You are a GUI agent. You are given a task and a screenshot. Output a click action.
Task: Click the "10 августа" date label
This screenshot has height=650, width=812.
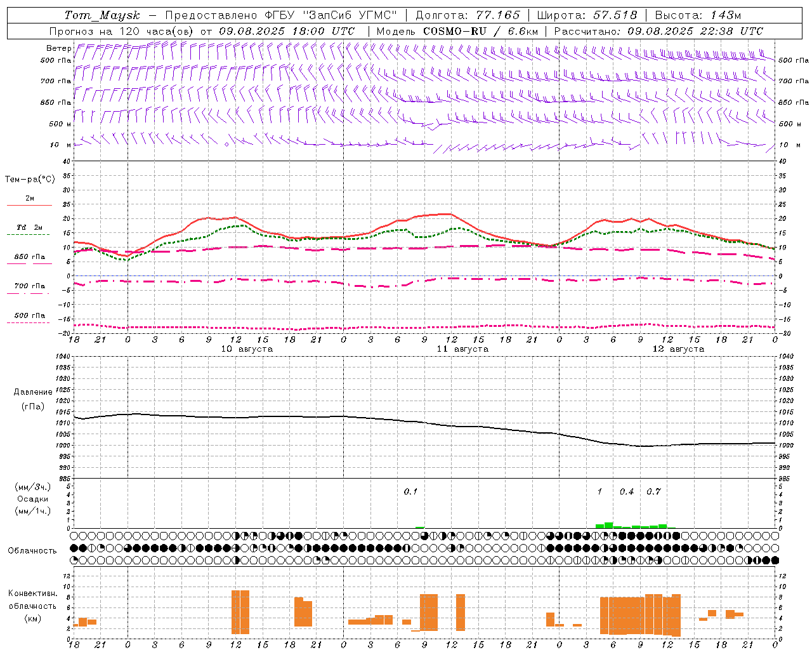click(x=247, y=349)
